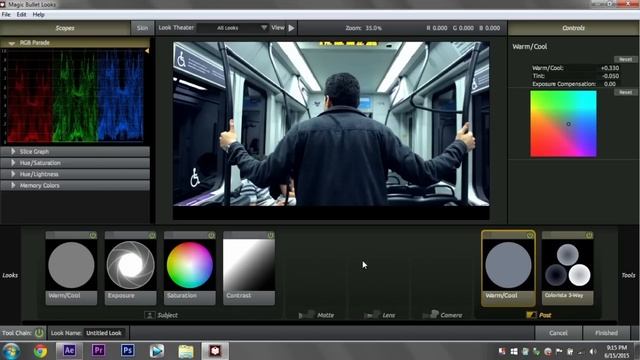Click the subway preview image
640x360 pixels.
(331, 124)
